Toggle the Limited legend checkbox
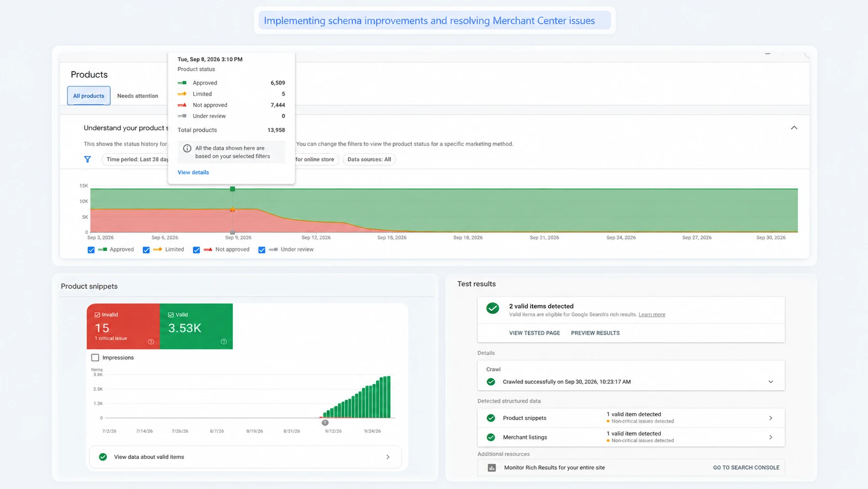The image size is (868, 489). point(146,250)
